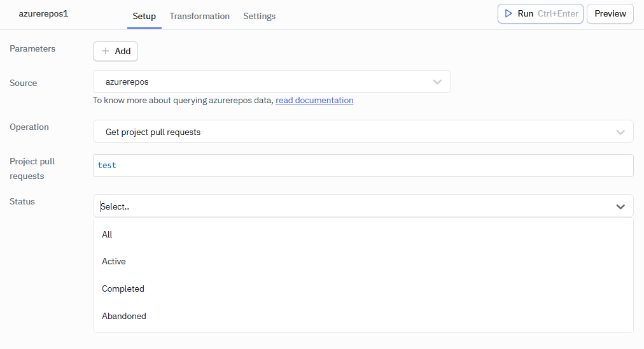Select Active status option

click(363, 262)
